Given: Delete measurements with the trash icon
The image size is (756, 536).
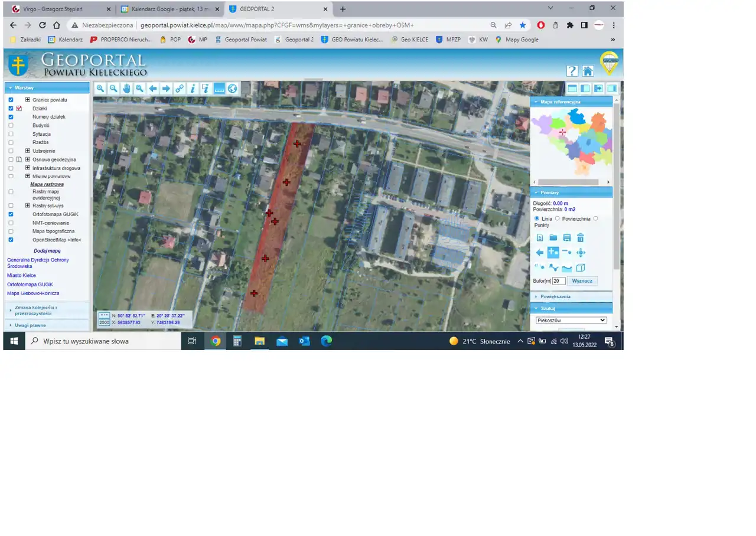Looking at the screenshot, I should click(581, 238).
